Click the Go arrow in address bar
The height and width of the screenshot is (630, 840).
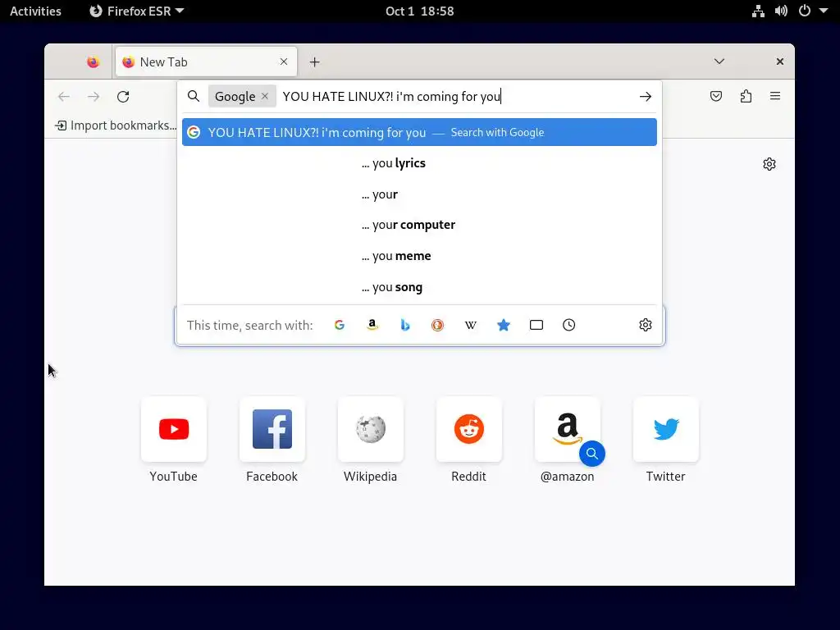[645, 97]
